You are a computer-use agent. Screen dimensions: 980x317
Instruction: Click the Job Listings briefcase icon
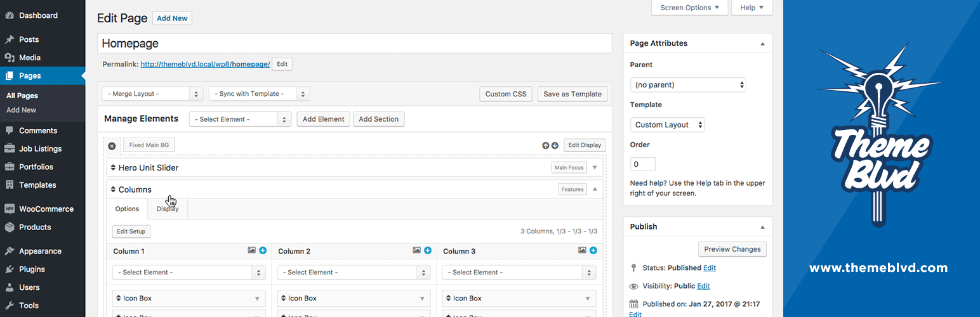[x=10, y=149]
